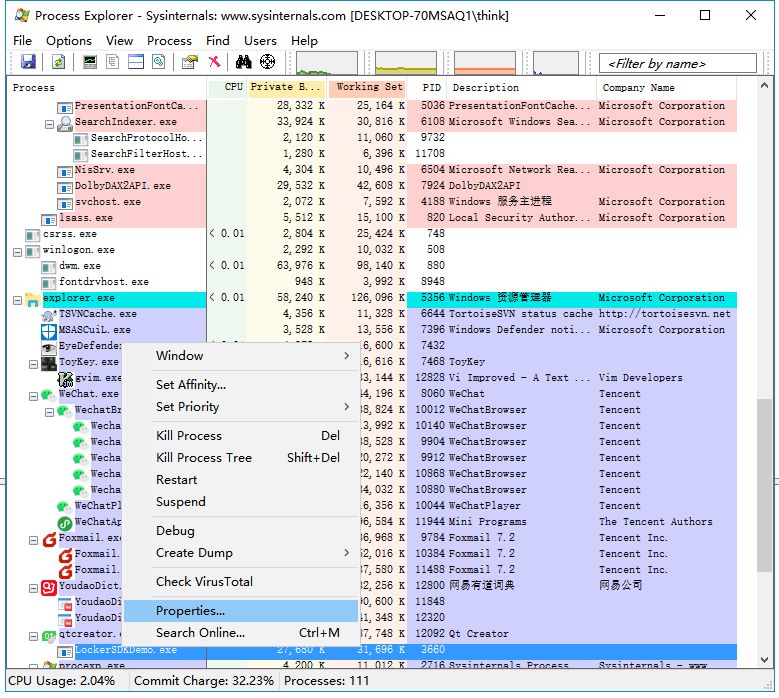Click the vertical scrollbar down arrow
The width and height of the screenshot is (779, 698).
765,659
